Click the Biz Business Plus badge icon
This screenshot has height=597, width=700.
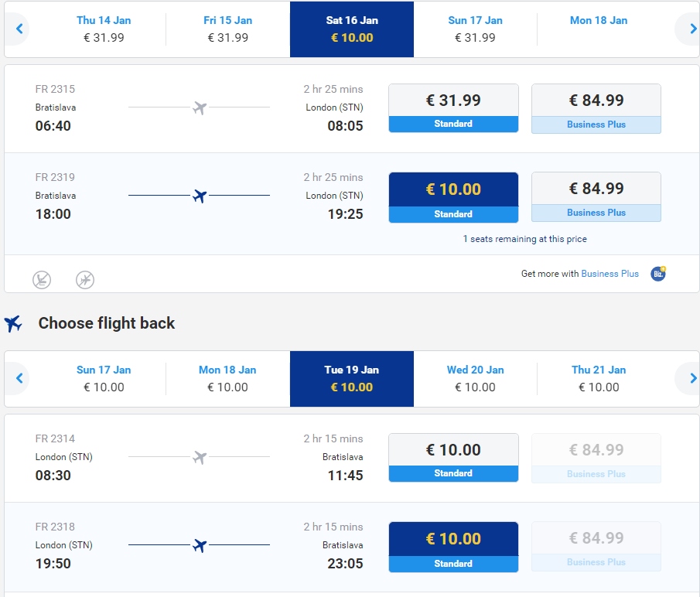(658, 274)
